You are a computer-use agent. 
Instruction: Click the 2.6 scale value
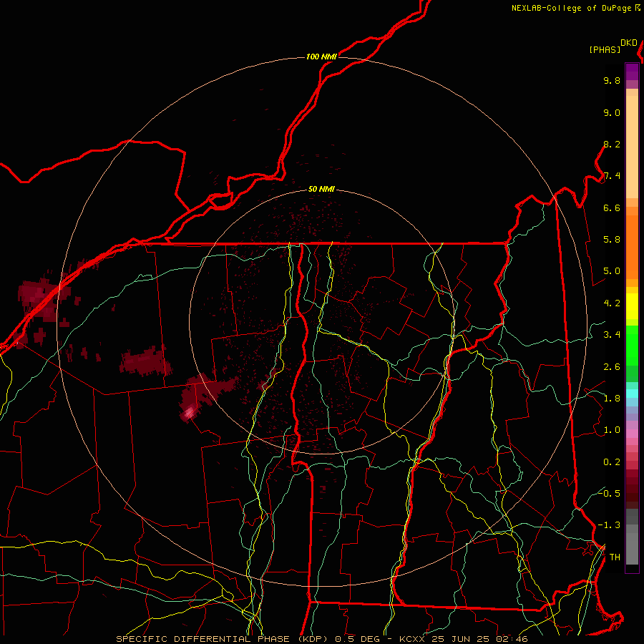(612, 367)
